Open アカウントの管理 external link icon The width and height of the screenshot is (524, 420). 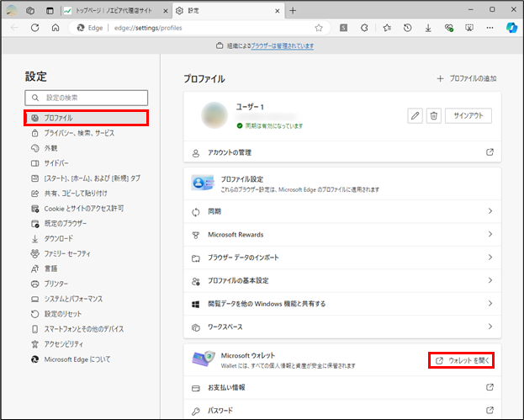490,152
